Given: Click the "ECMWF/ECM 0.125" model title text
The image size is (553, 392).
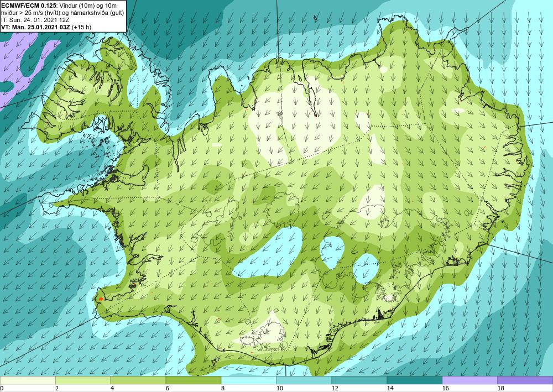Looking at the screenshot, I should (x=29, y=6).
